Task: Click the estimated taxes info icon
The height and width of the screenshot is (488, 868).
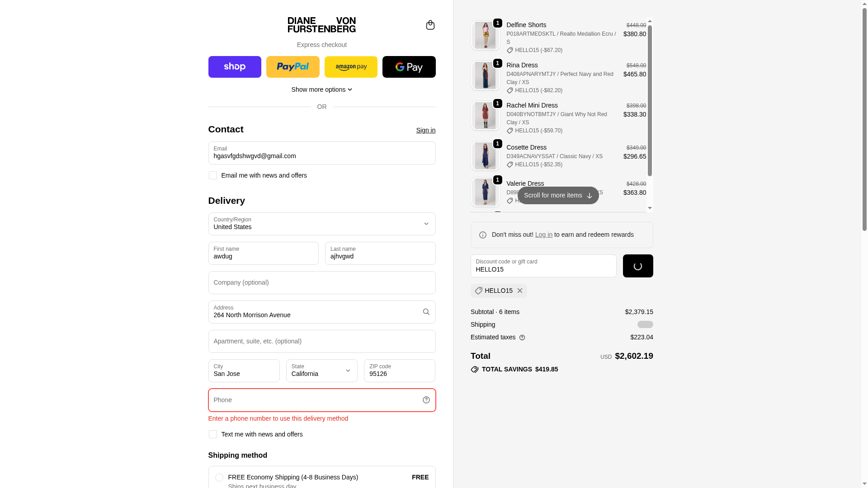Action: click(522, 338)
